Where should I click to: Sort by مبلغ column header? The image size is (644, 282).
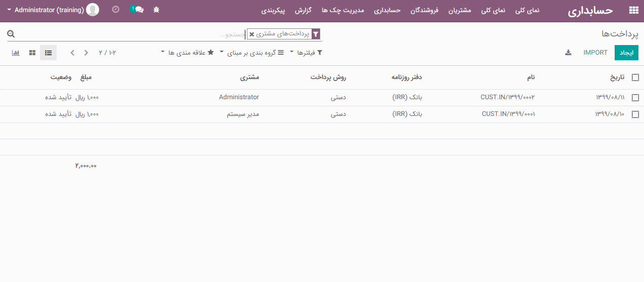86,77
